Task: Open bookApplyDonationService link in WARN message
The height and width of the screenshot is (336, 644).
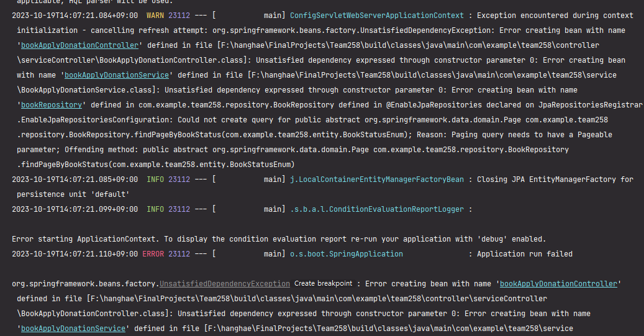Action: pyautogui.click(x=117, y=75)
